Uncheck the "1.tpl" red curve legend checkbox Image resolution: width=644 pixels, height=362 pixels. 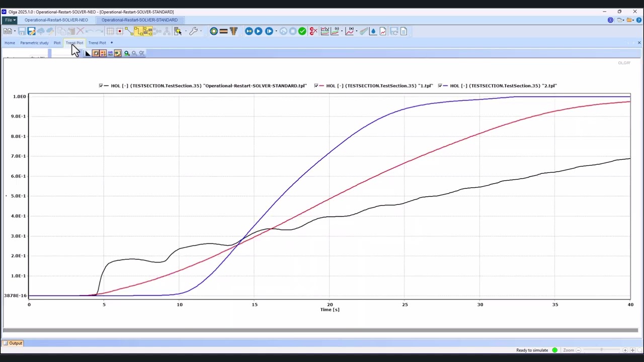[316, 85]
